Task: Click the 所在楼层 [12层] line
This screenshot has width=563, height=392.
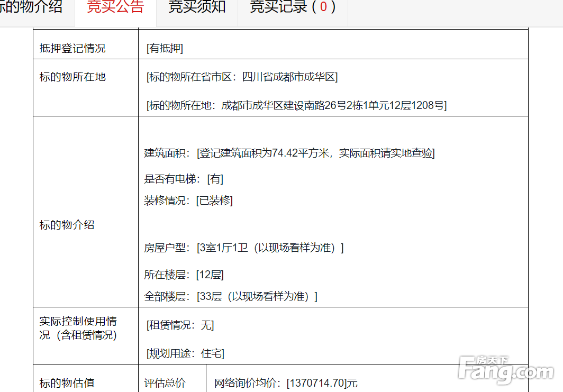Action: 184,275
